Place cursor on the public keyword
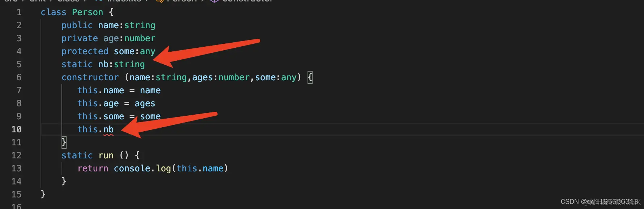This screenshot has height=209, width=644. click(77, 25)
